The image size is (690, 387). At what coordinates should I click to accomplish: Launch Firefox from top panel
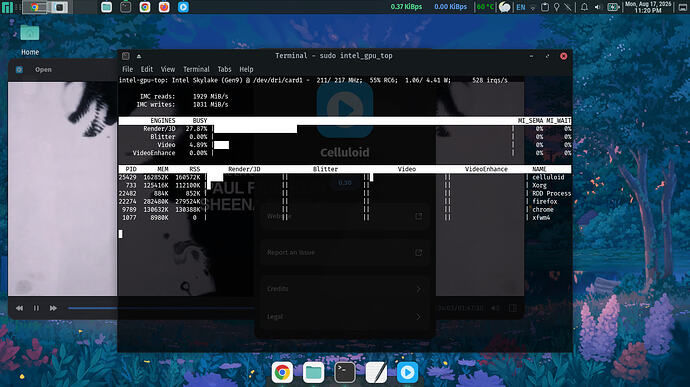(164, 7)
